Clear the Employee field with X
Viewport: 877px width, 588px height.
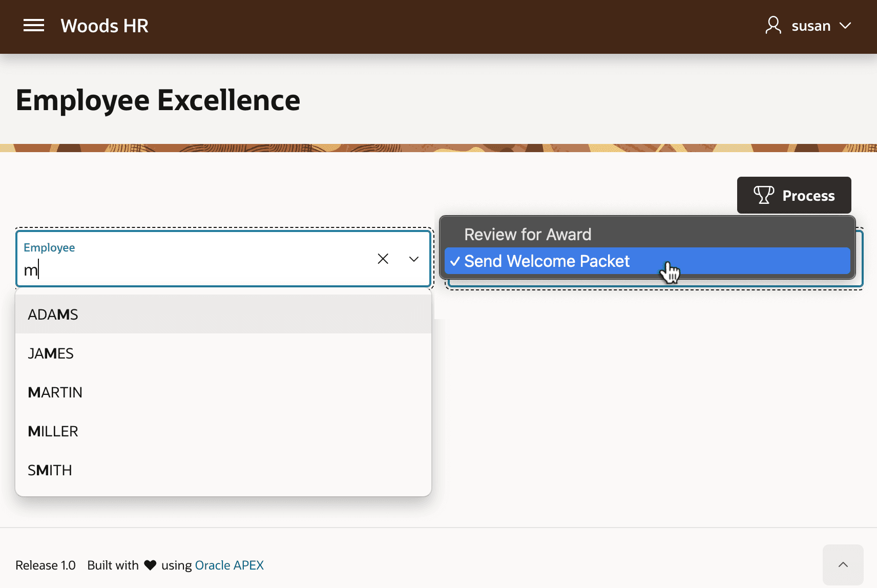point(383,259)
